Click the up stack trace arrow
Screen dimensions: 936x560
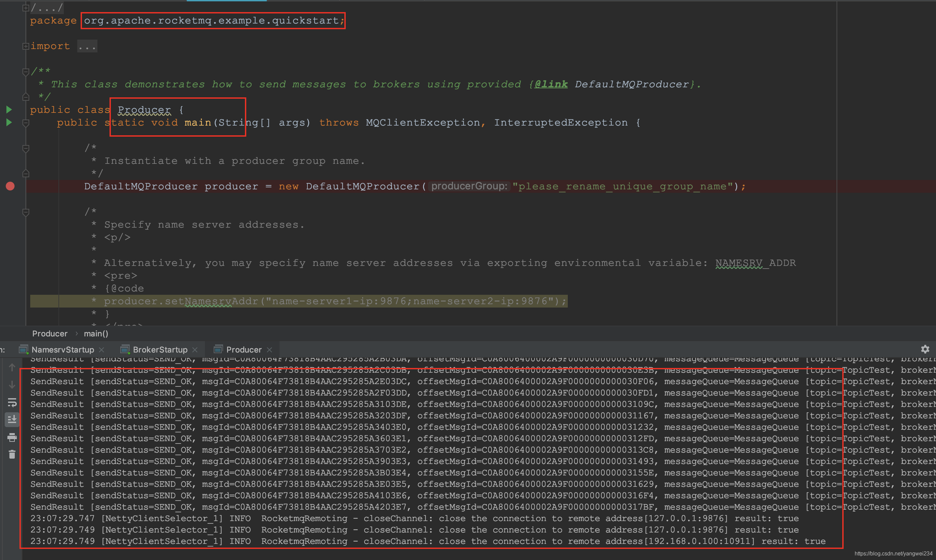[12, 368]
